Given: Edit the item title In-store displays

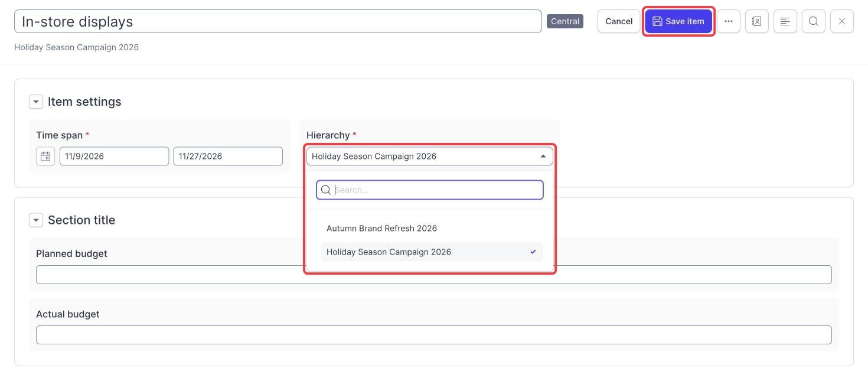Looking at the screenshot, I should click(278, 21).
